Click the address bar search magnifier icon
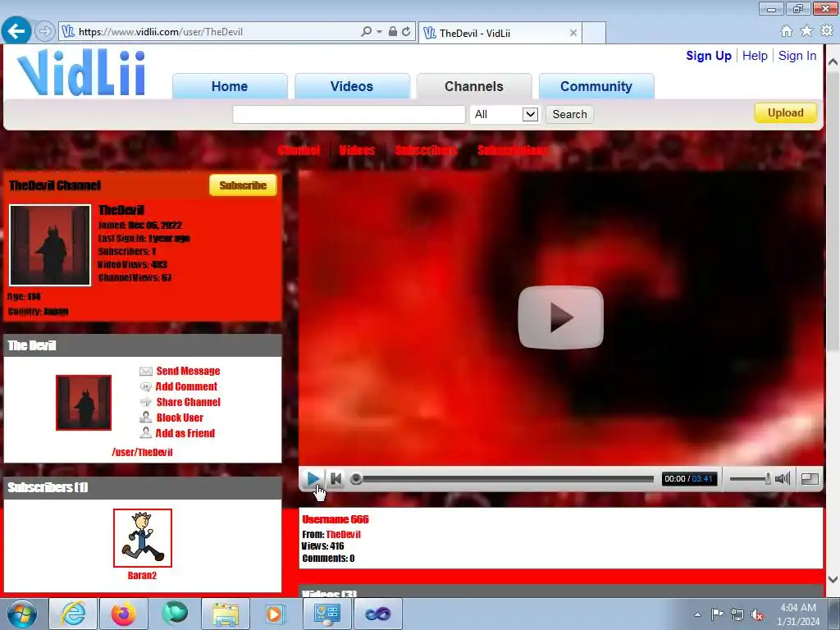 coord(366,32)
